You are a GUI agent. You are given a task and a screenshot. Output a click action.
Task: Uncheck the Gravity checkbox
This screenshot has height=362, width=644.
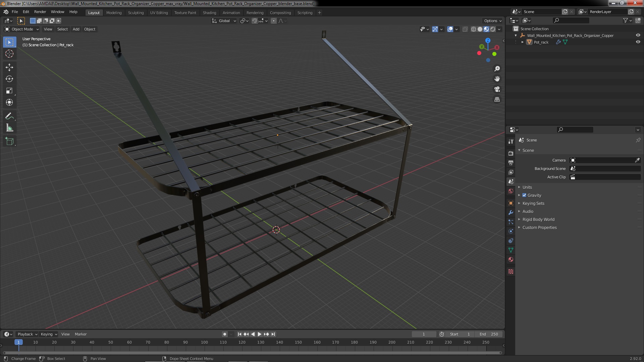(x=524, y=195)
